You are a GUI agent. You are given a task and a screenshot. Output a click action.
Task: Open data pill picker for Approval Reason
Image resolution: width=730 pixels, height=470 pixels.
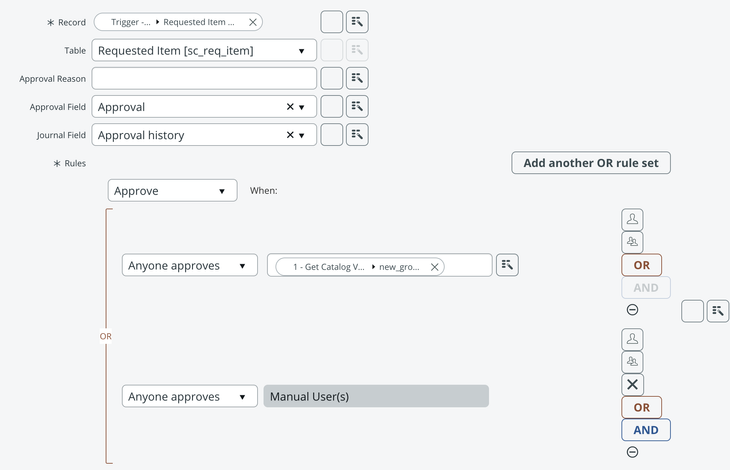coord(358,78)
